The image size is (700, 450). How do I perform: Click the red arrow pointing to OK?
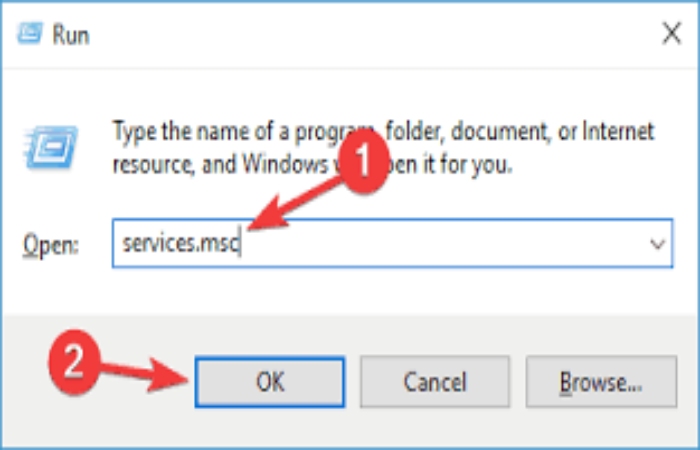pos(145,374)
